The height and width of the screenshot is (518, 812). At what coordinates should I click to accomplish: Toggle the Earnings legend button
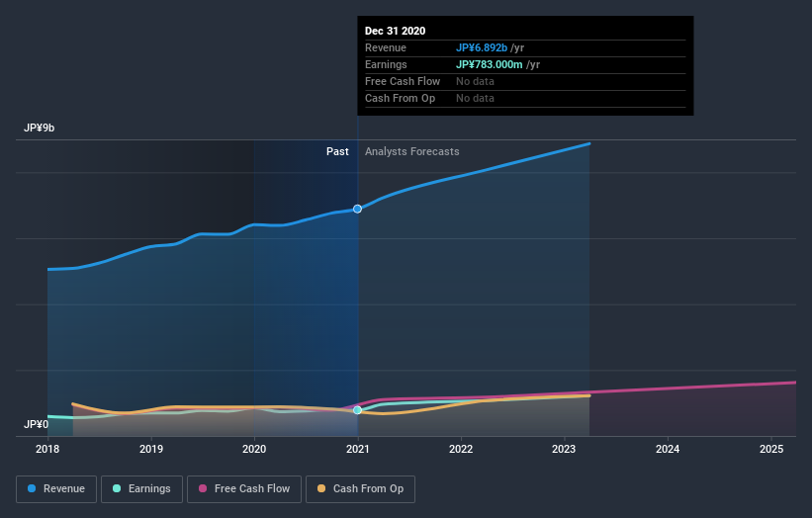click(x=141, y=489)
